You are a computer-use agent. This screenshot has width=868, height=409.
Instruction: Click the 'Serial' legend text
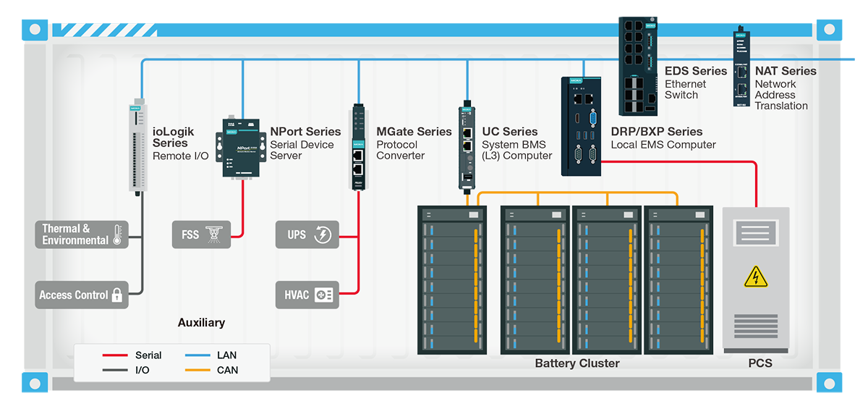point(148,355)
